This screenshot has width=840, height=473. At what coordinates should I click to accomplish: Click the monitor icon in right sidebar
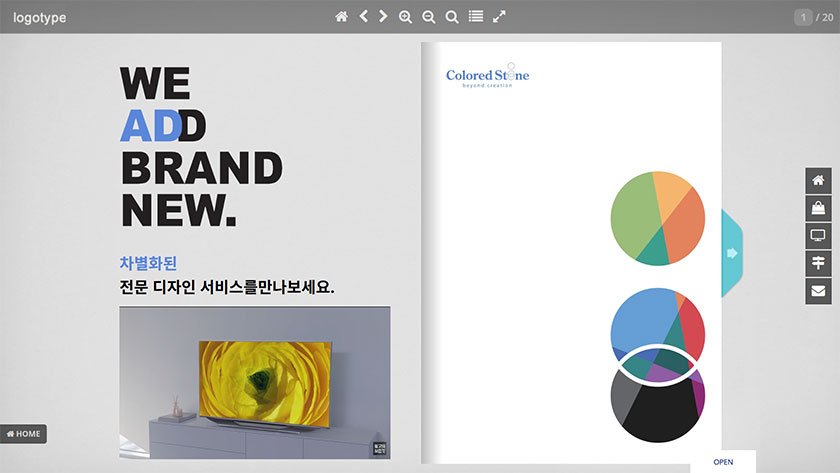point(818,236)
